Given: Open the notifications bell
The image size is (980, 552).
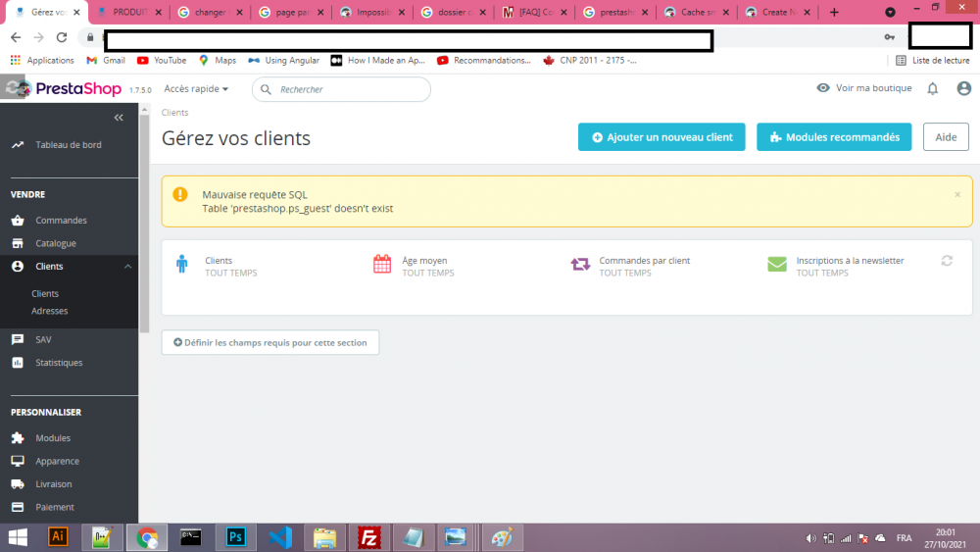Looking at the screenshot, I should pyautogui.click(x=933, y=89).
